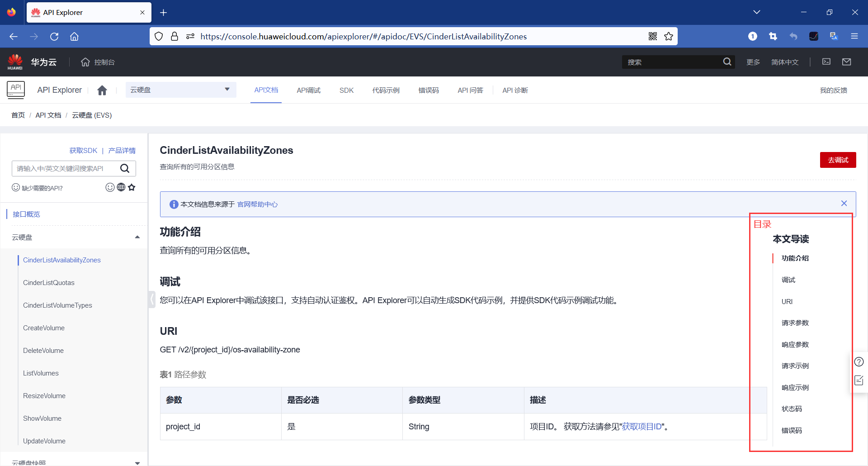868x466 pixels.
Task: Open the 官网帮助中心 link
Action: pyautogui.click(x=257, y=204)
